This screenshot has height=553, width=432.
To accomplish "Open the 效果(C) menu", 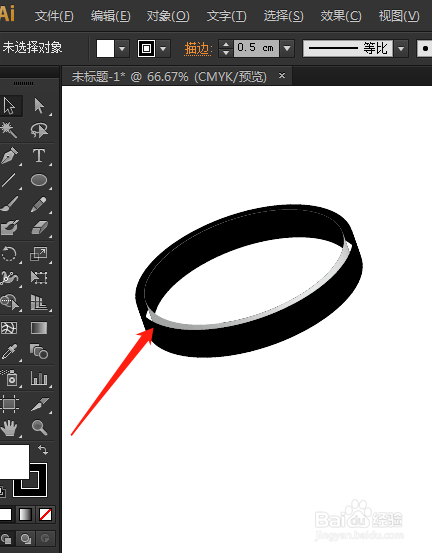I will coord(341,16).
